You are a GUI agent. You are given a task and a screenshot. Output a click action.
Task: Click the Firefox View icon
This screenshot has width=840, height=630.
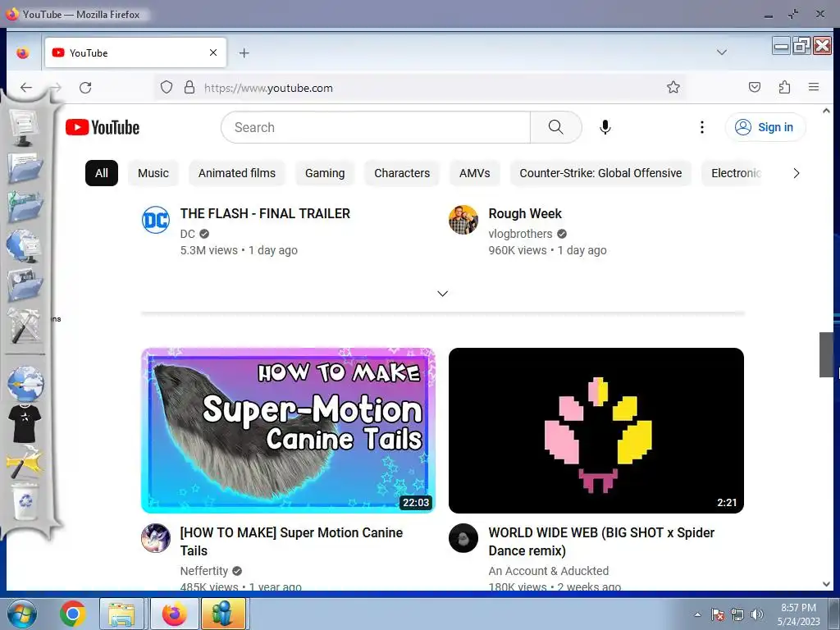coord(22,53)
